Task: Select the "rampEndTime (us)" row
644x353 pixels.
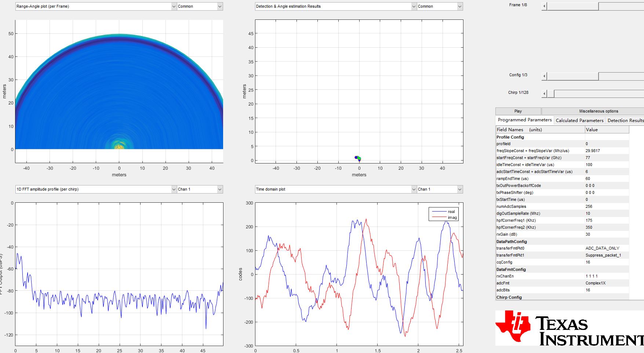Action: (562, 179)
